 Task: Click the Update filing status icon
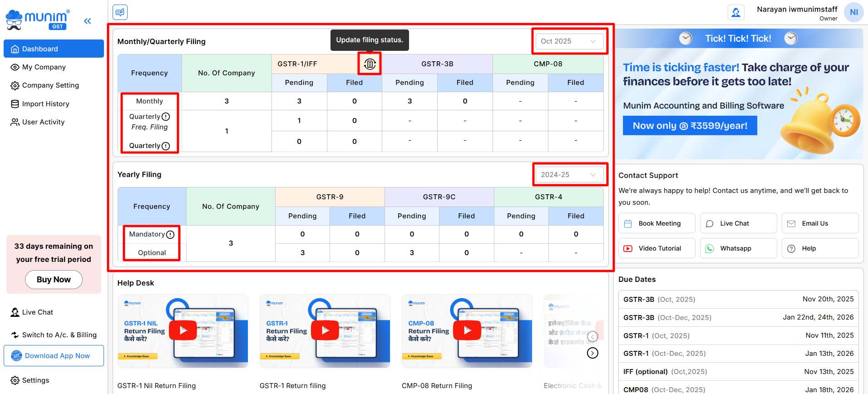[x=370, y=64]
